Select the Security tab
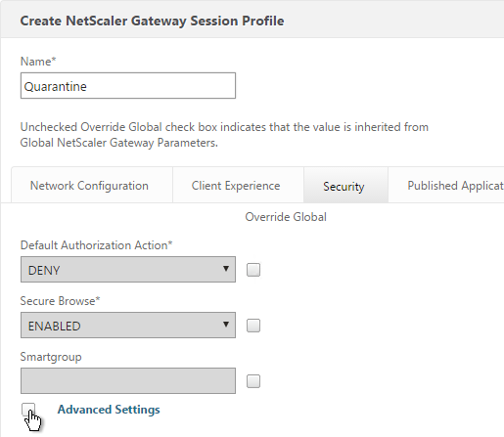Screen dimensions: 504x437 coord(345,185)
